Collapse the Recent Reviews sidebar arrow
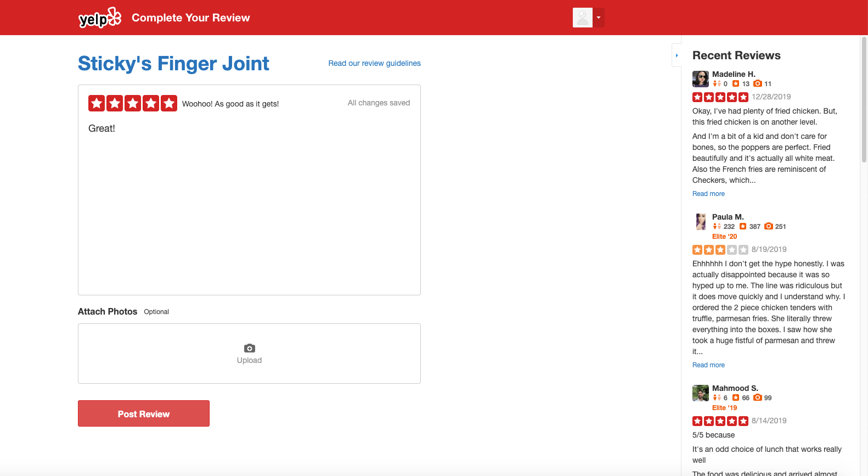Screen dimensions: 868x476 click(677, 55)
